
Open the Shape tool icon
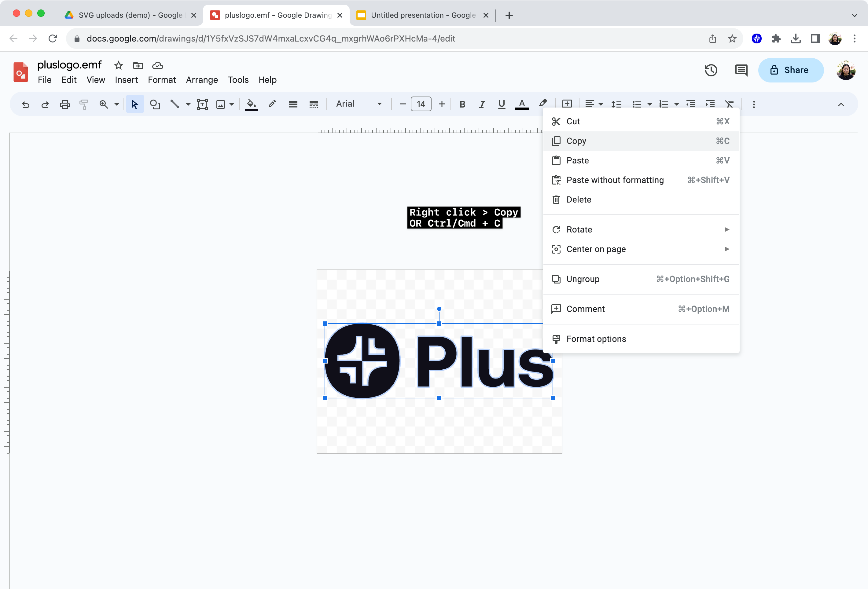[155, 104]
